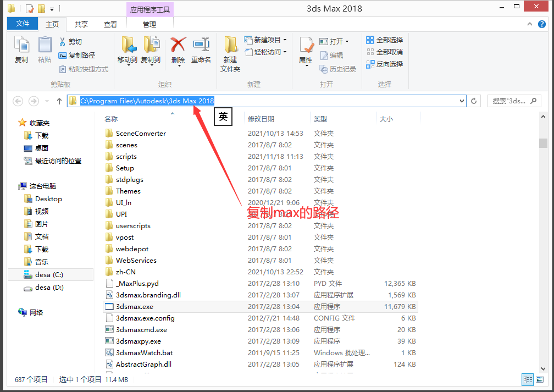Switch to Manage (管理) tab
The width and height of the screenshot is (554, 392).
click(x=149, y=24)
